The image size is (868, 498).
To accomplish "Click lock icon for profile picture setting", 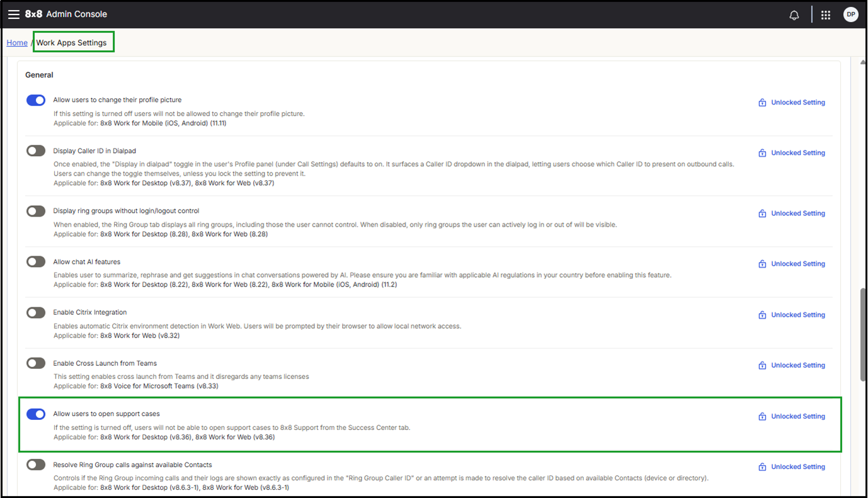I will point(762,103).
